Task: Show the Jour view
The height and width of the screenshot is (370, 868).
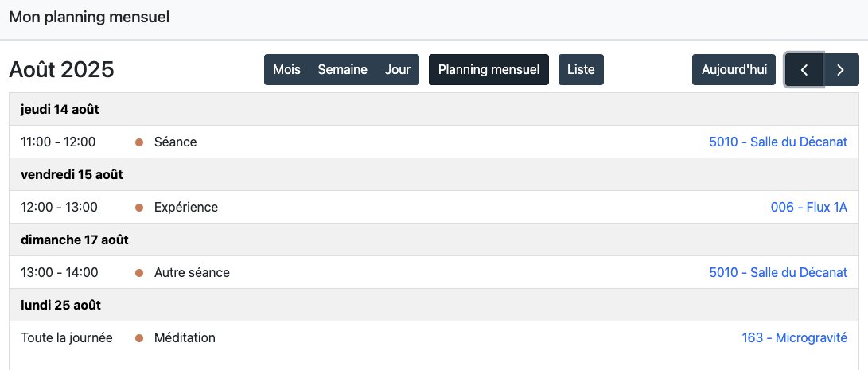Action: coord(397,70)
